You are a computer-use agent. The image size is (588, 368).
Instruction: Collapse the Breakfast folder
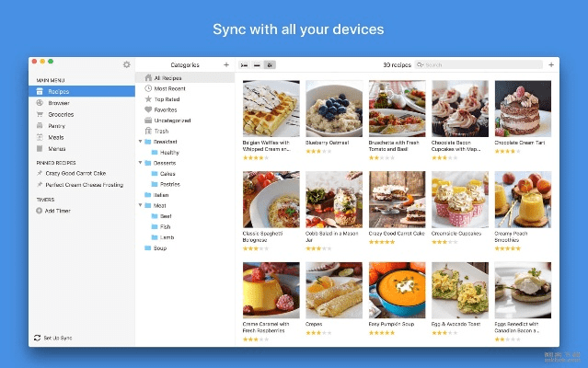coord(140,142)
